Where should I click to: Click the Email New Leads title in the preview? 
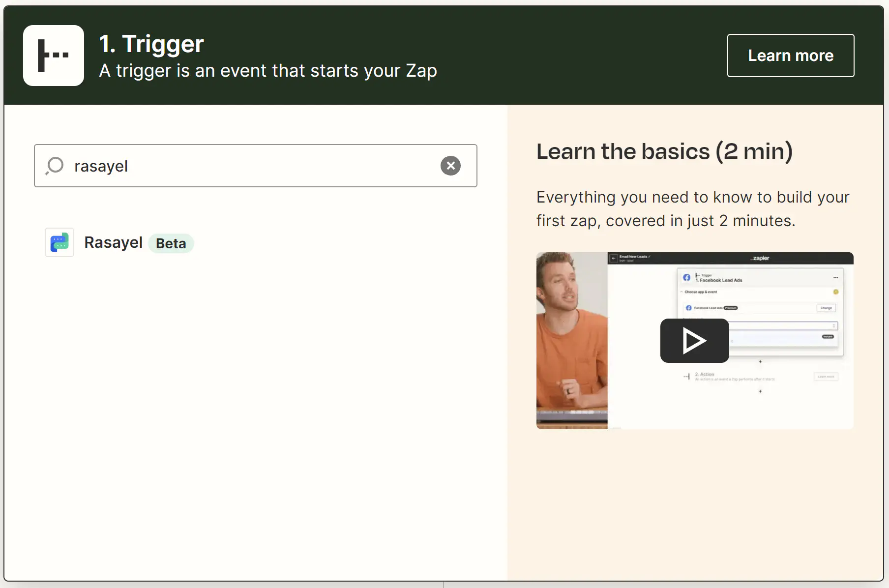click(633, 257)
